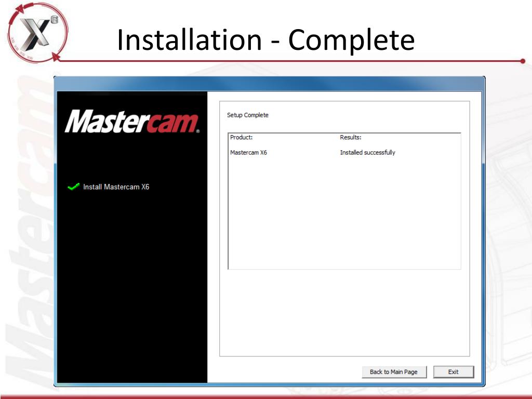The height and width of the screenshot is (399, 532).
Task: Click the Results: column header
Action: coord(351,137)
